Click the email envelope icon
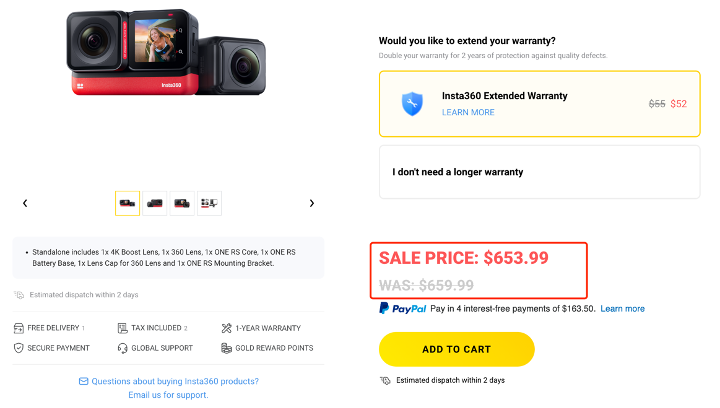The height and width of the screenshot is (408, 720). click(x=84, y=381)
